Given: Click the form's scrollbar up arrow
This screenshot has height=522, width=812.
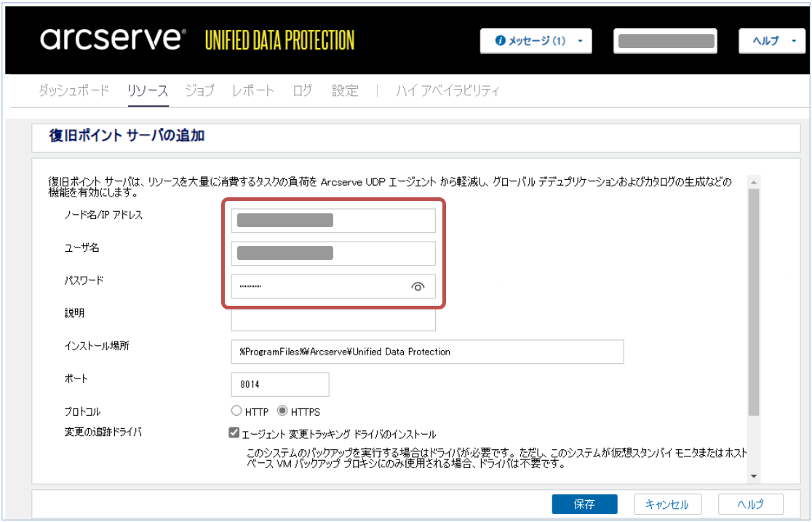Looking at the screenshot, I should pos(754,182).
